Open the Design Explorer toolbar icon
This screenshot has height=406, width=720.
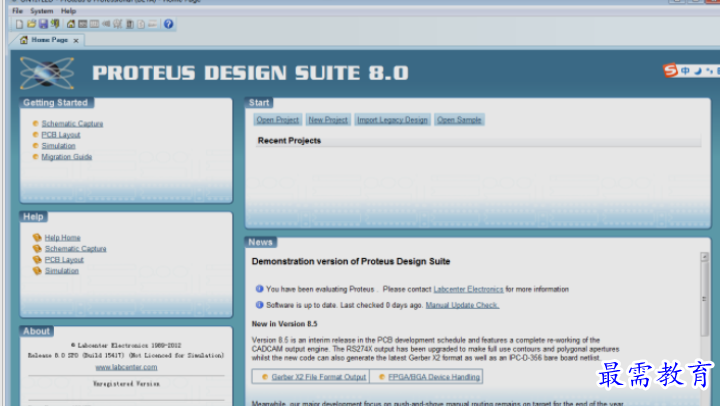(x=130, y=24)
